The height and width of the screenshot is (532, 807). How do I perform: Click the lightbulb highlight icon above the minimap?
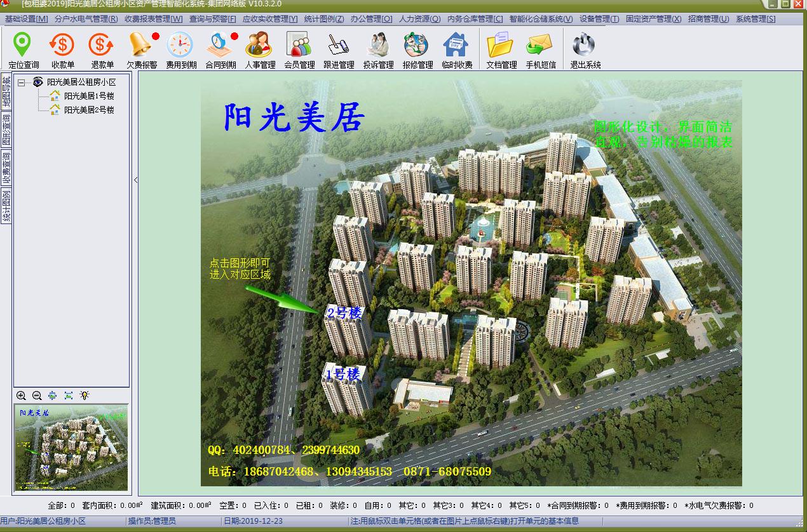85,396
